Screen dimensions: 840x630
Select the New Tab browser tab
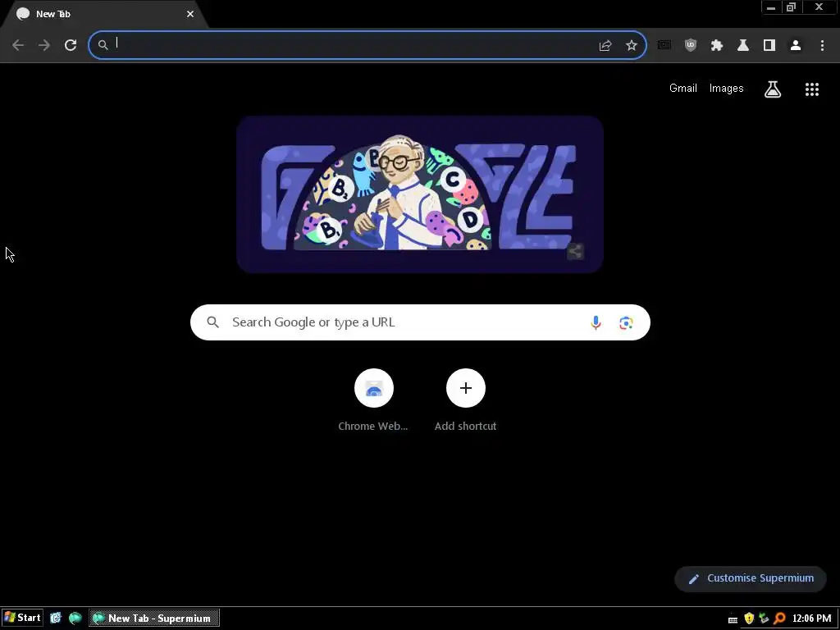click(104, 14)
